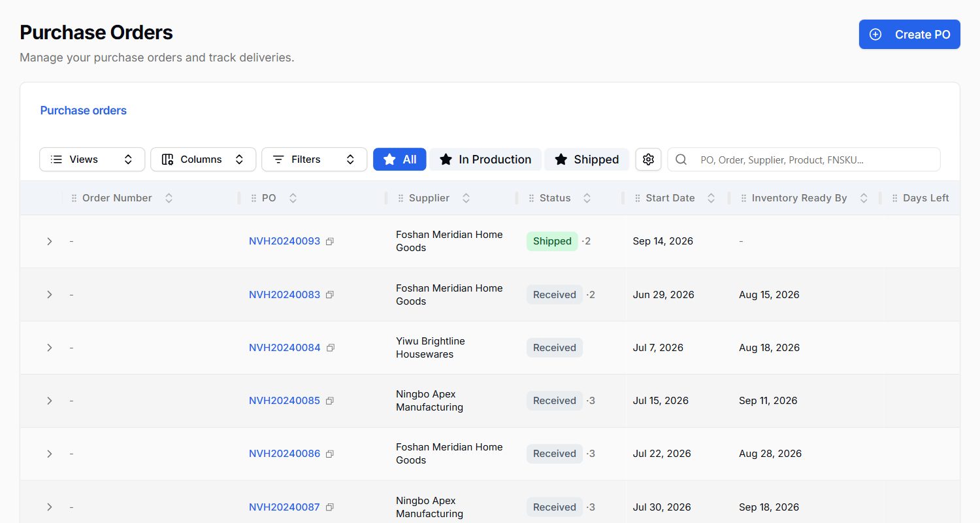Grab the Days Left column drag handle
The width and height of the screenshot is (980, 523).
[894, 198]
